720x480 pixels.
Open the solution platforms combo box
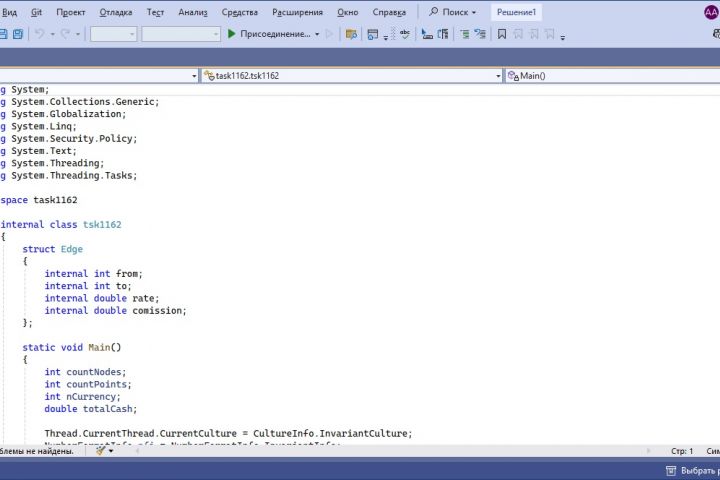coord(181,34)
